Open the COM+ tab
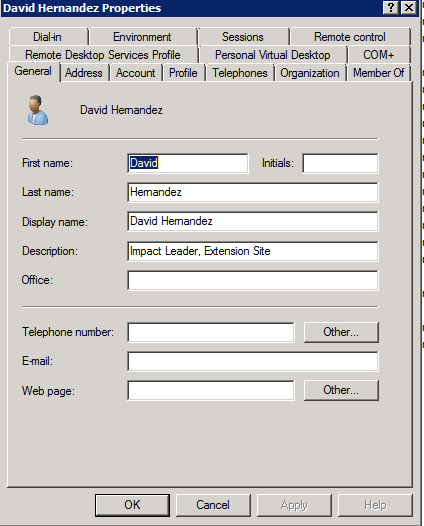The width and height of the screenshot is (424, 526). 378,55
